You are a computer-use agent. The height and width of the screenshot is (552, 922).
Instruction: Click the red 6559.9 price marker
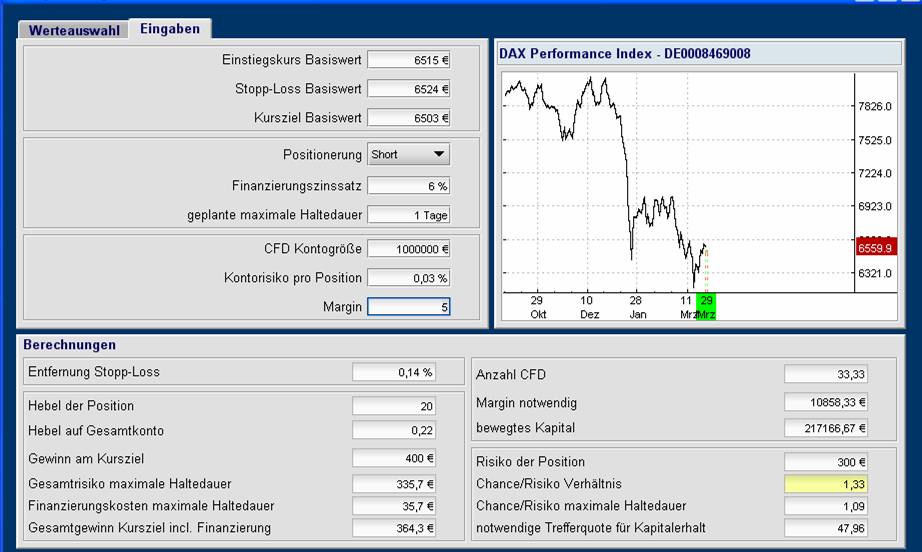[x=876, y=247]
